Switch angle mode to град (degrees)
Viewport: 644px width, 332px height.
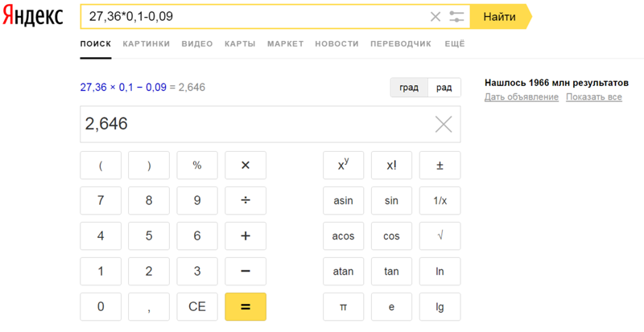pyautogui.click(x=409, y=88)
